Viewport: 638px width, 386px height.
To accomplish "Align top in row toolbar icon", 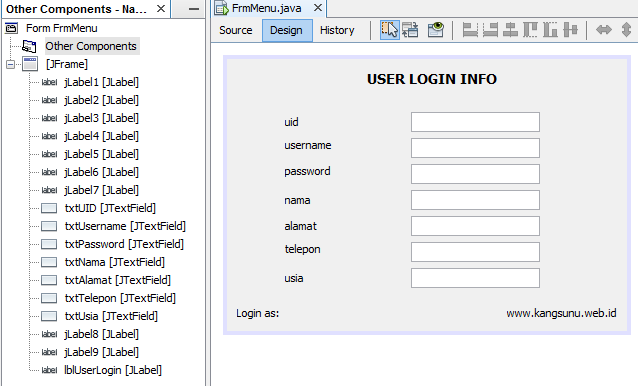I will (x=530, y=30).
